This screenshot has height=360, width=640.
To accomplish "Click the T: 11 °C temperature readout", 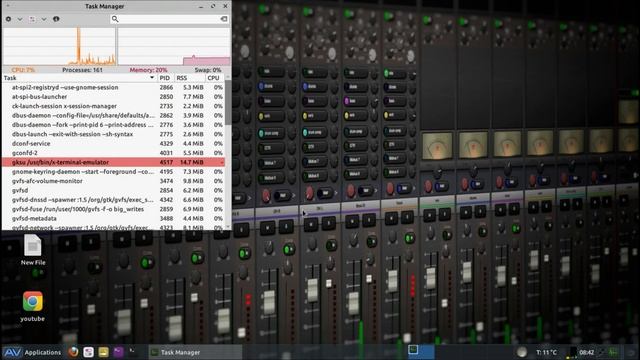I will (547, 352).
